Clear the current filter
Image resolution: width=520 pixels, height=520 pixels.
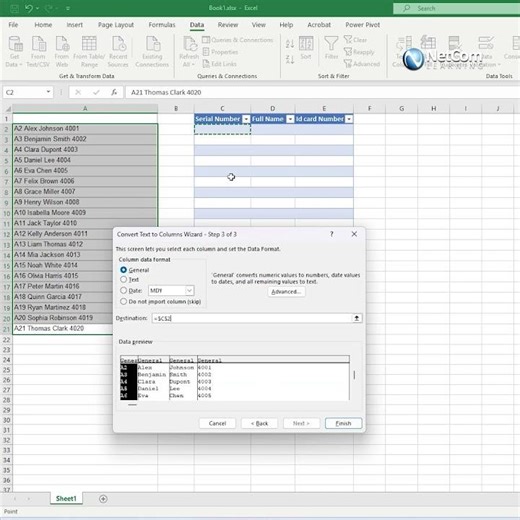355,40
